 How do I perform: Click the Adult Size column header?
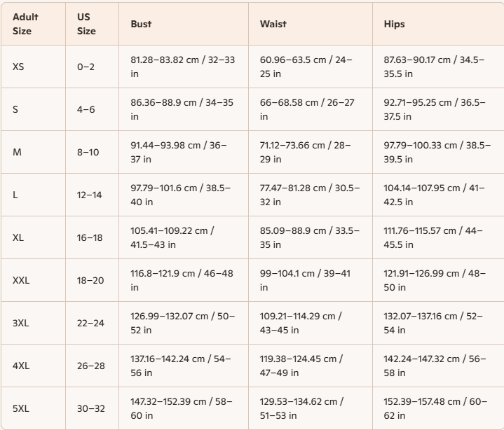pos(25,24)
